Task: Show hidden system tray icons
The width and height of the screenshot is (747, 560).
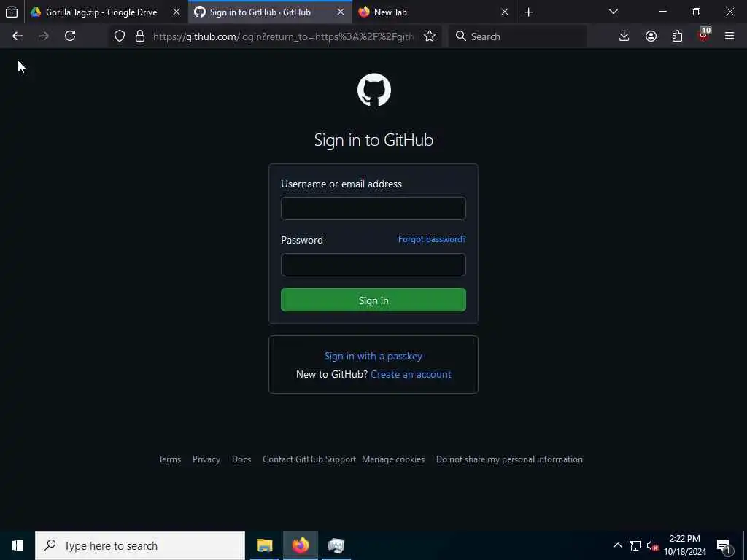Action: click(617, 545)
